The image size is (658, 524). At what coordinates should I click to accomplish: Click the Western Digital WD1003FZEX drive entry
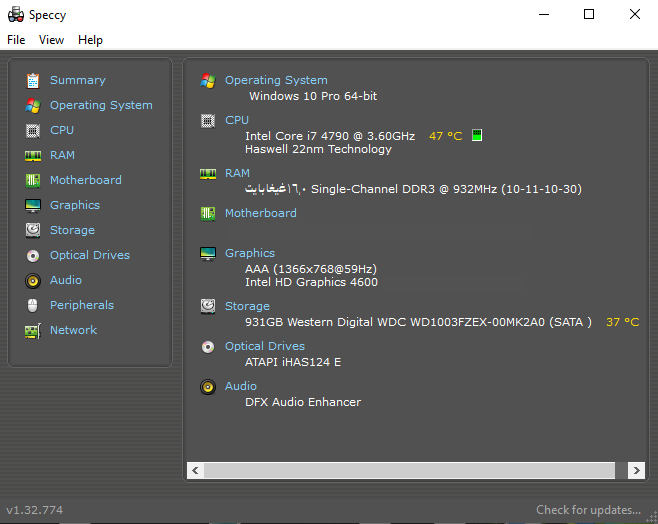418,322
